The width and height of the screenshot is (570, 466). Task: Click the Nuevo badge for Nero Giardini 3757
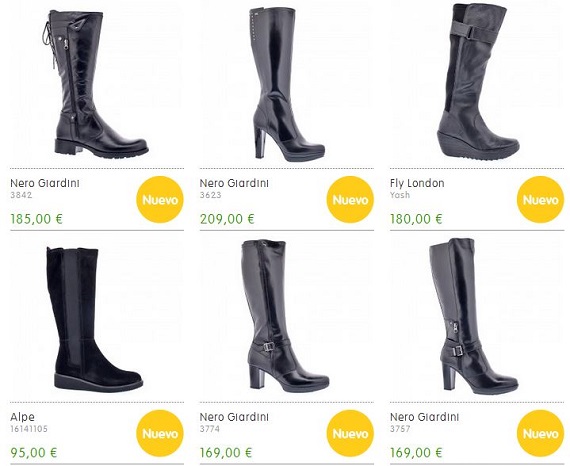click(541, 433)
